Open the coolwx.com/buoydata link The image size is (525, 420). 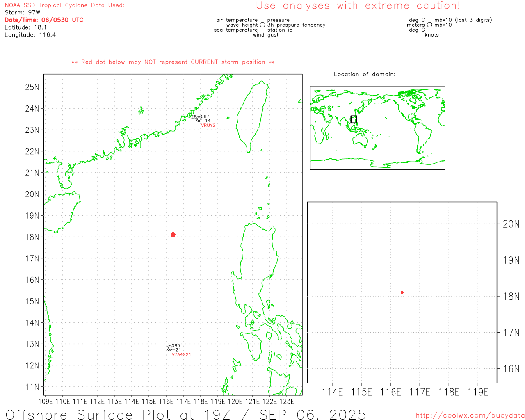(470, 415)
